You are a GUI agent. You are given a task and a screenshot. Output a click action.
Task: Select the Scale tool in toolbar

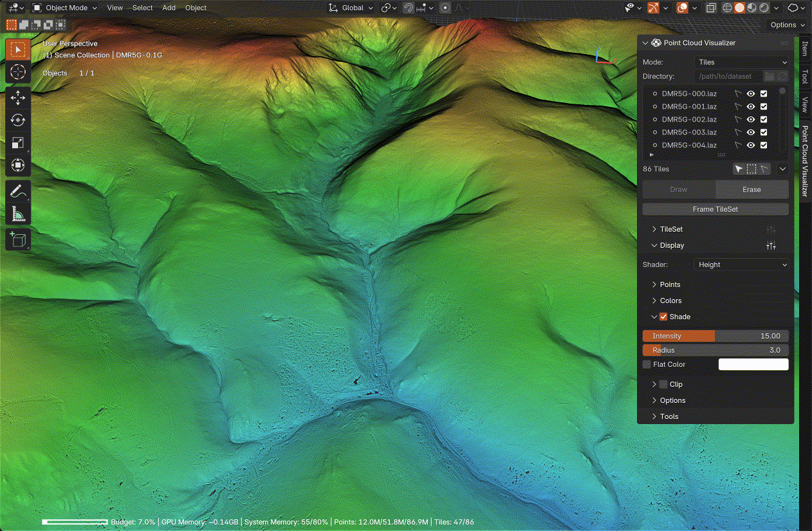pyautogui.click(x=18, y=143)
